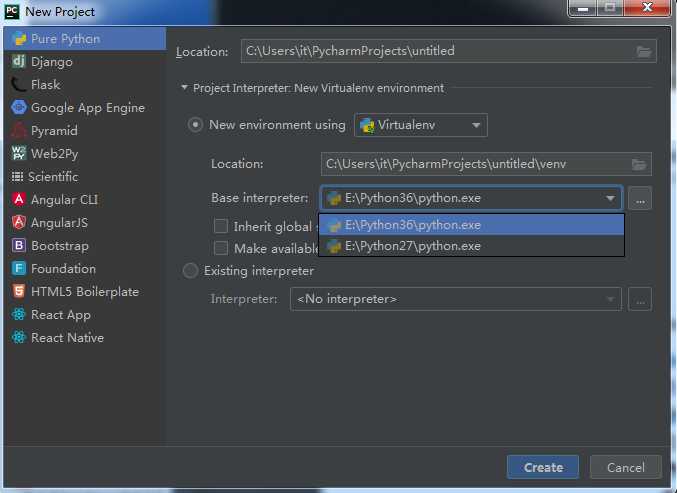Screen dimensions: 677x493
Task: Enable Inherit global site-packages checkbox
Action: [x=221, y=226]
